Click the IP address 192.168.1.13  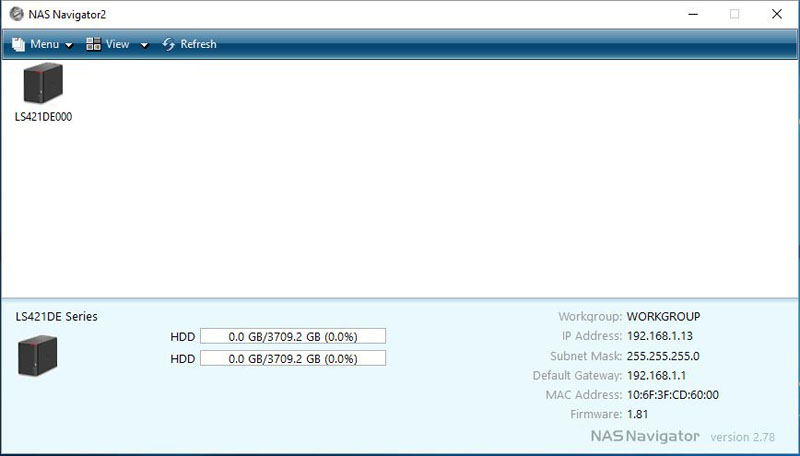tap(660, 336)
